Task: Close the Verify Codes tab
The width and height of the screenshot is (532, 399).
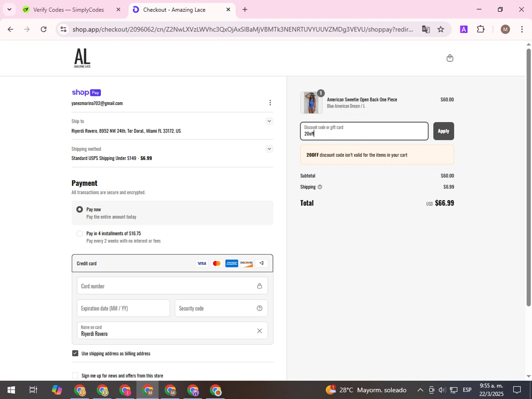Action: 118,10
